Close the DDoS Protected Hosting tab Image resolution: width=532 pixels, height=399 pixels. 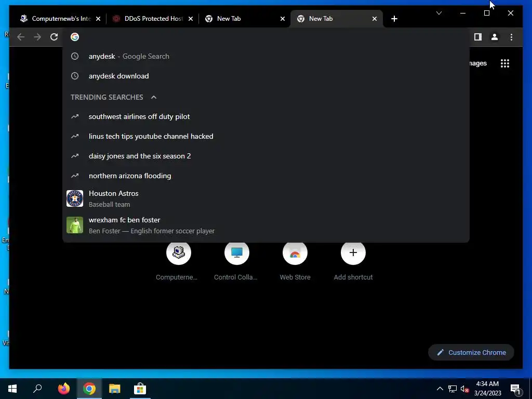click(x=191, y=19)
